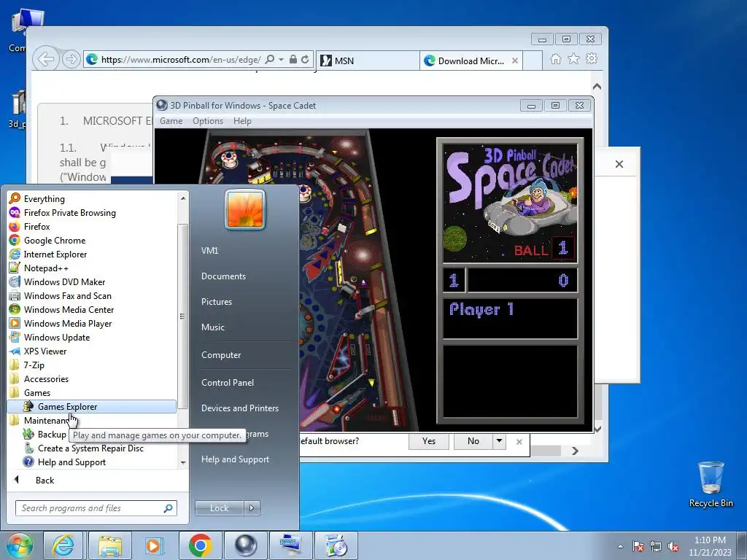This screenshot has height=560, width=747.
Task: Open Internet Explorer home page icon
Action: pos(555,59)
